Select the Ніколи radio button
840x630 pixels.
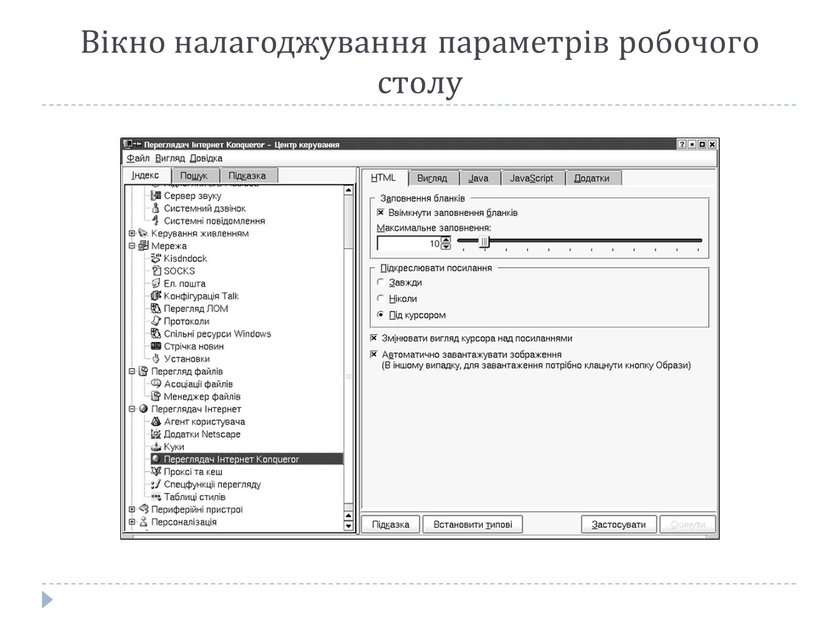tap(381, 299)
